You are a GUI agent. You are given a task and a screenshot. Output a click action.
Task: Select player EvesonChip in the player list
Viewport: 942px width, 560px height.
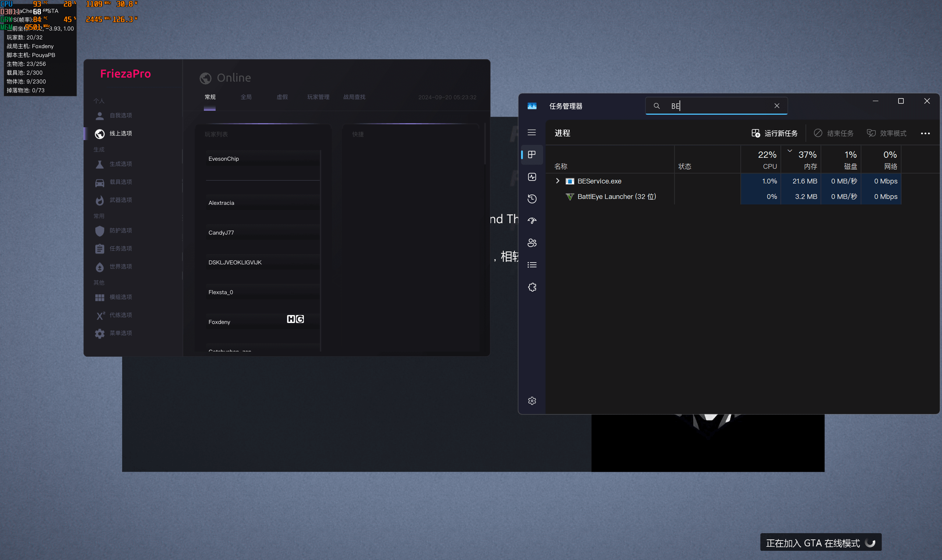click(263, 159)
